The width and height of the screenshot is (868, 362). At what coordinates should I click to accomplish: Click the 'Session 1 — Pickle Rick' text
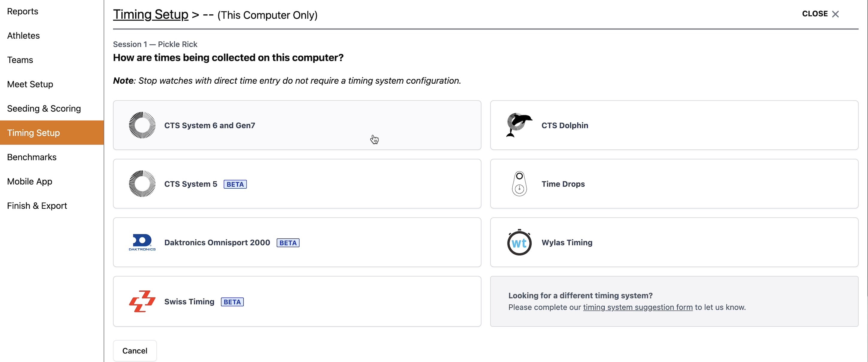click(x=155, y=44)
